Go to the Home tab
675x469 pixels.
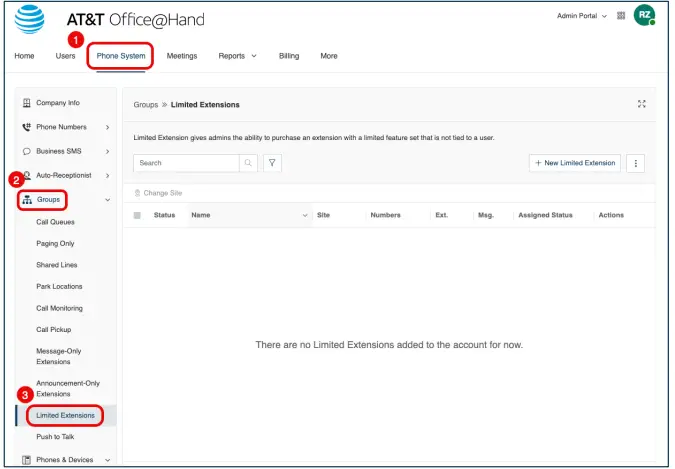click(24, 56)
